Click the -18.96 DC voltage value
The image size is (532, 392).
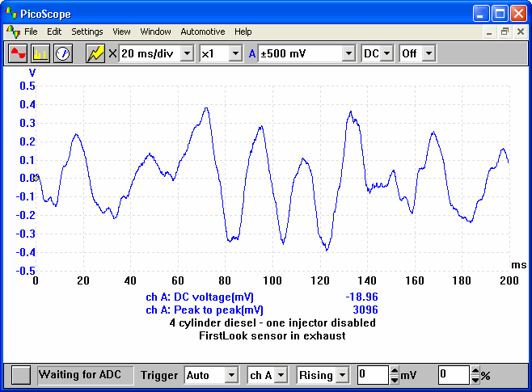[x=361, y=297]
